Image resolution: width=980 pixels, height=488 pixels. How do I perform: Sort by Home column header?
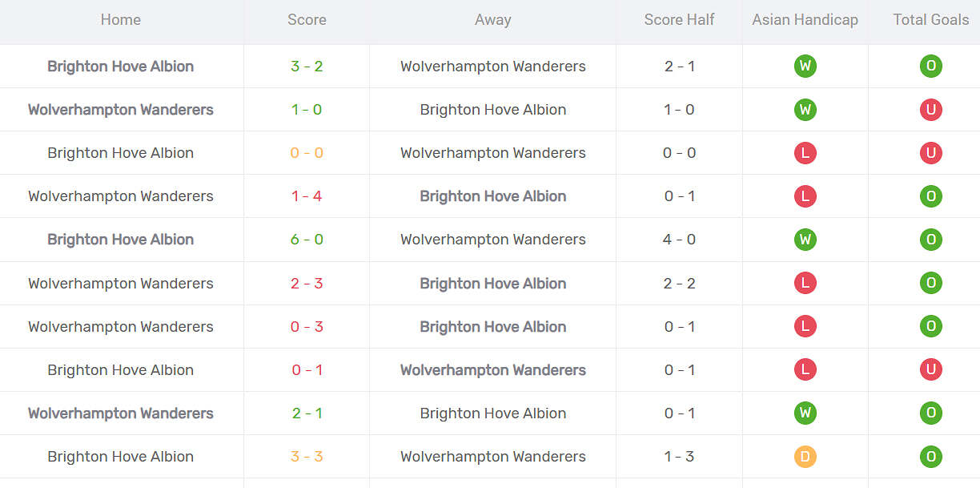click(121, 20)
